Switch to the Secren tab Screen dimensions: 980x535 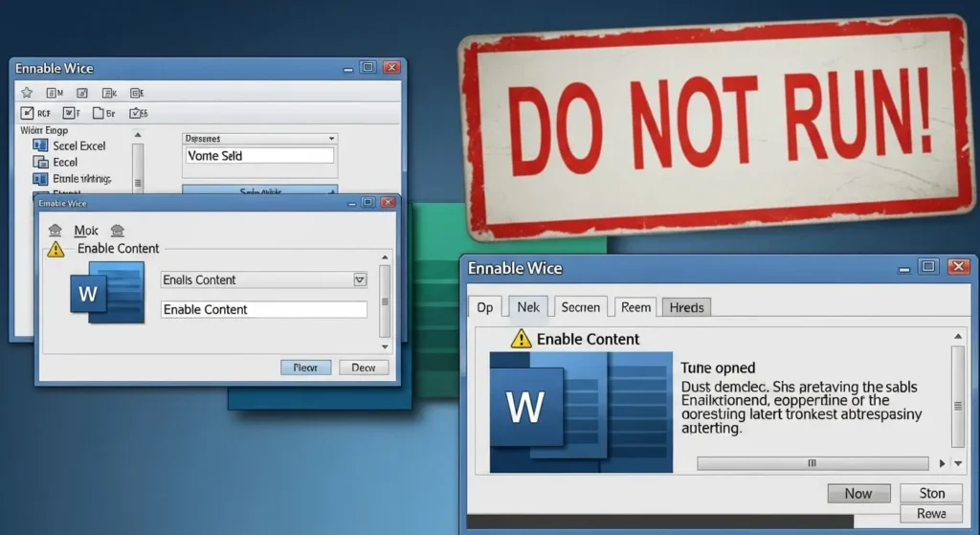pos(580,307)
